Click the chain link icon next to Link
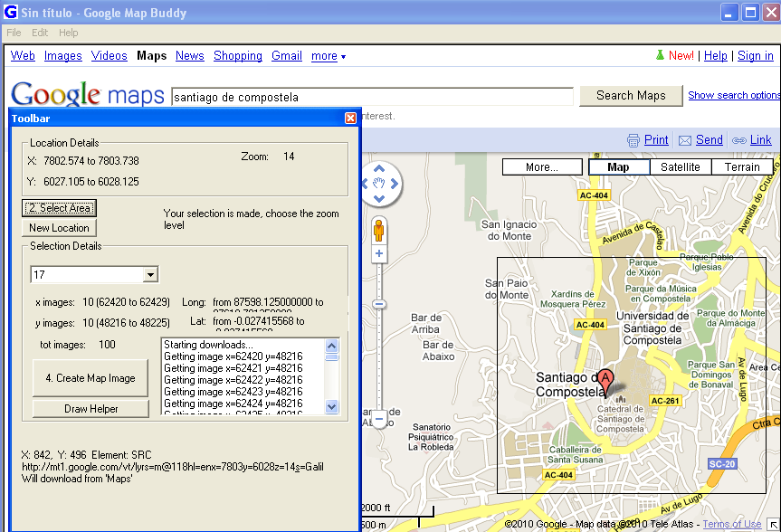 coord(739,141)
